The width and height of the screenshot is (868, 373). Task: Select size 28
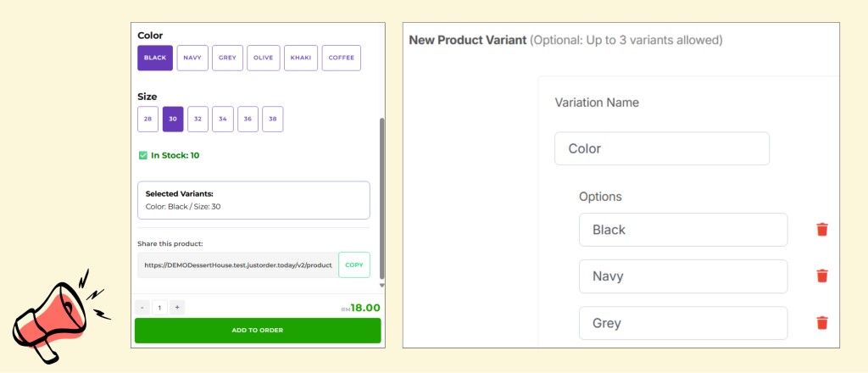[x=147, y=120]
